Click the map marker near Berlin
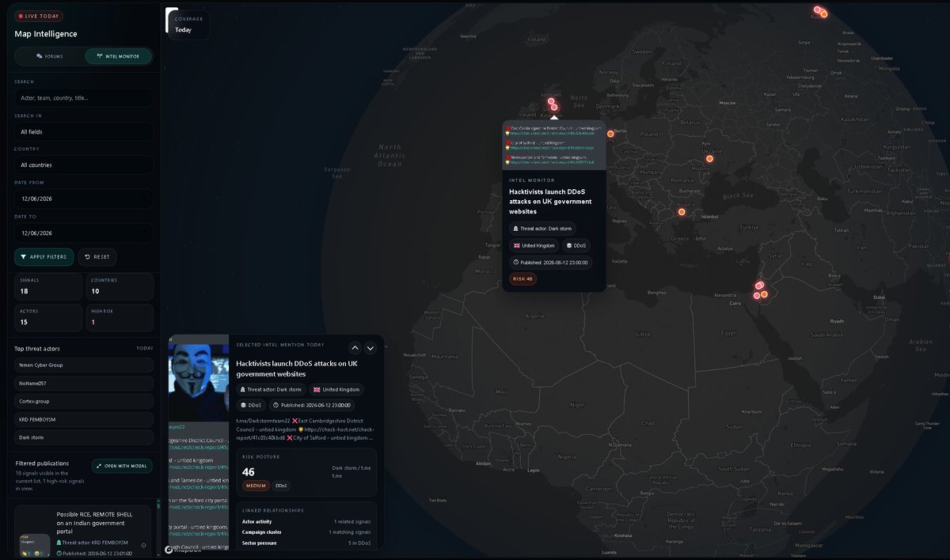 (x=610, y=134)
